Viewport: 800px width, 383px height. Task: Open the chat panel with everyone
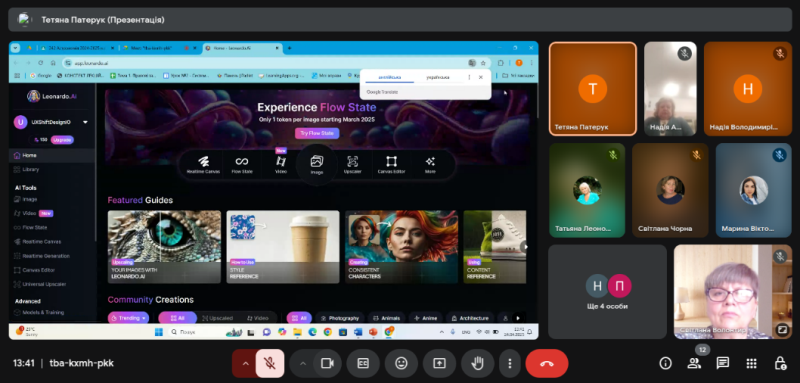pos(722,363)
